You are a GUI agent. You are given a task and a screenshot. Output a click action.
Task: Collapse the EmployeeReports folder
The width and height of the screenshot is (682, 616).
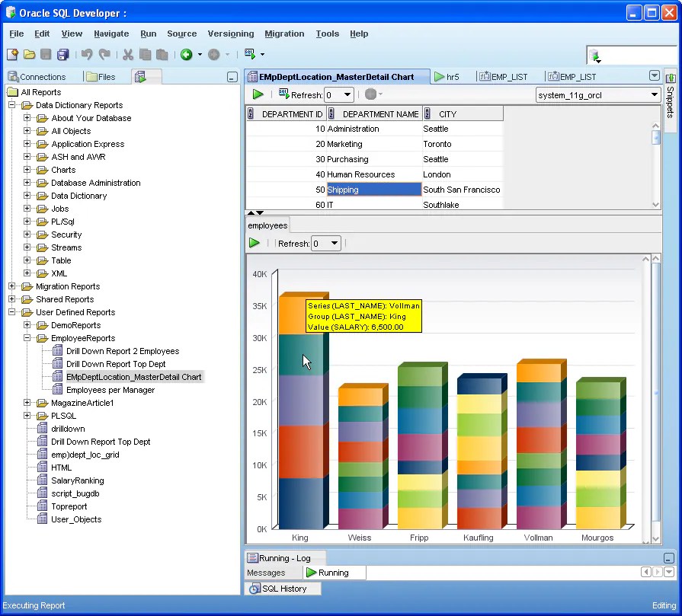[27, 338]
